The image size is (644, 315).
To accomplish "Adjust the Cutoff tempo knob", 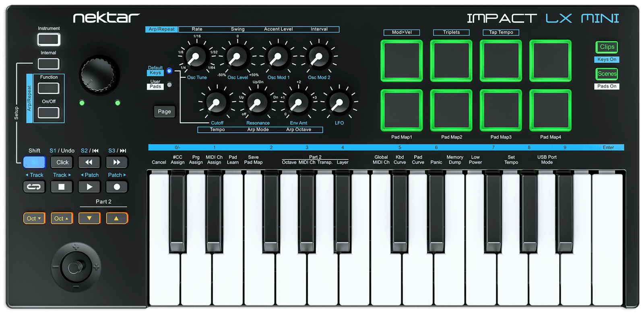I will pyautogui.click(x=216, y=102).
